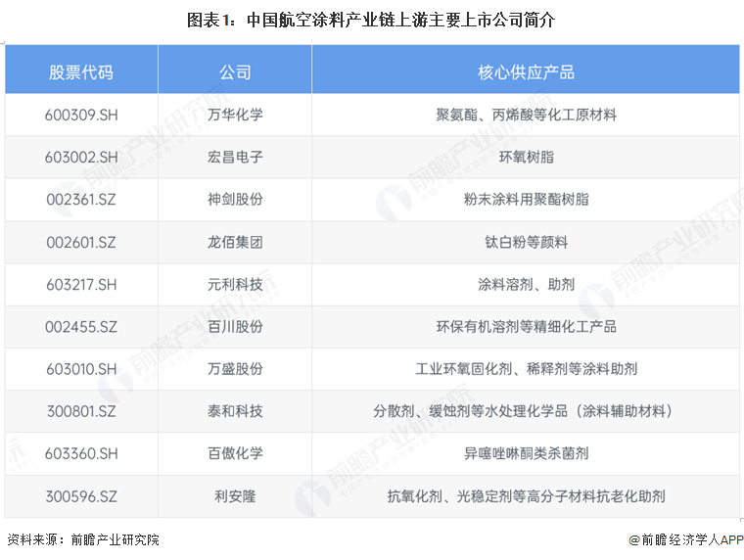Click product cell 抗氧化剂、光稳定剂等高分子材料抗老化助剂
744x560 pixels.
coord(526,495)
